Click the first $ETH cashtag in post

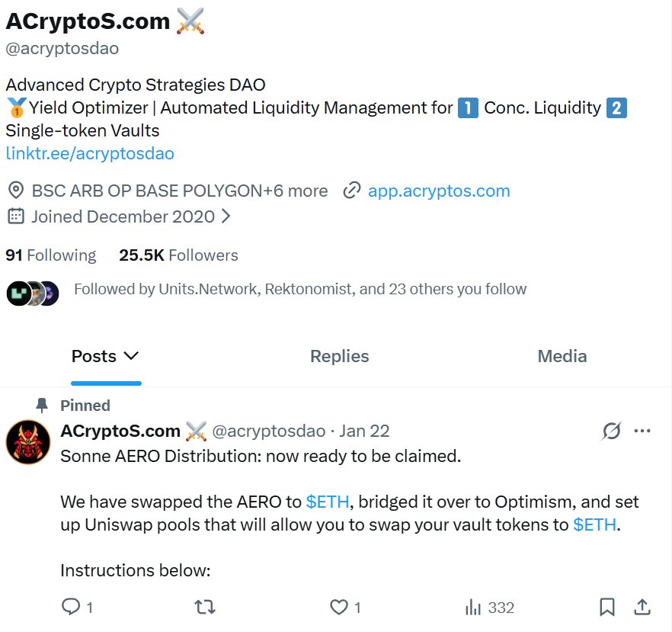tap(328, 502)
